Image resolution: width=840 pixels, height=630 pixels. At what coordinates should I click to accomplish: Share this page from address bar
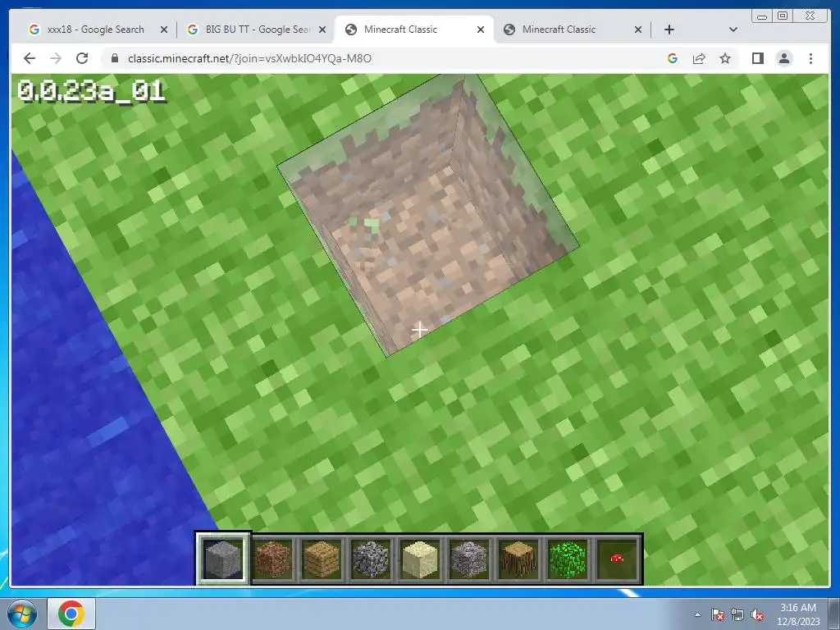pos(699,58)
